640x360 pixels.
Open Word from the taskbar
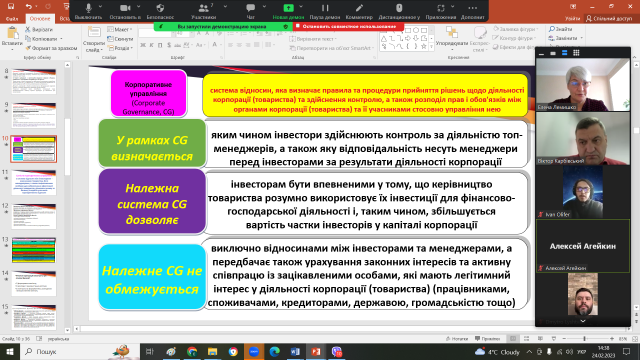coord(295,351)
